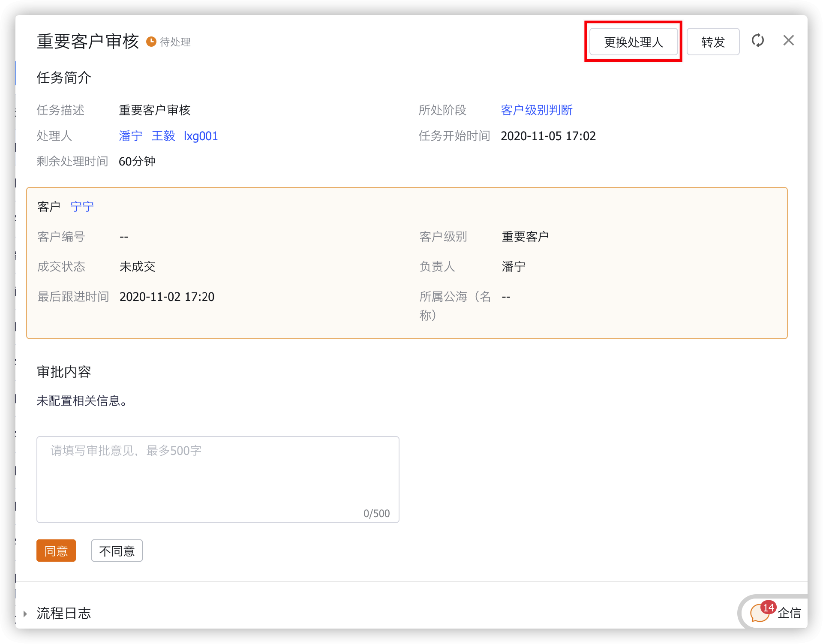Close the 重要客户审核 dialog
The height and width of the screenshot is (644, 823).
tap(788, 40)
